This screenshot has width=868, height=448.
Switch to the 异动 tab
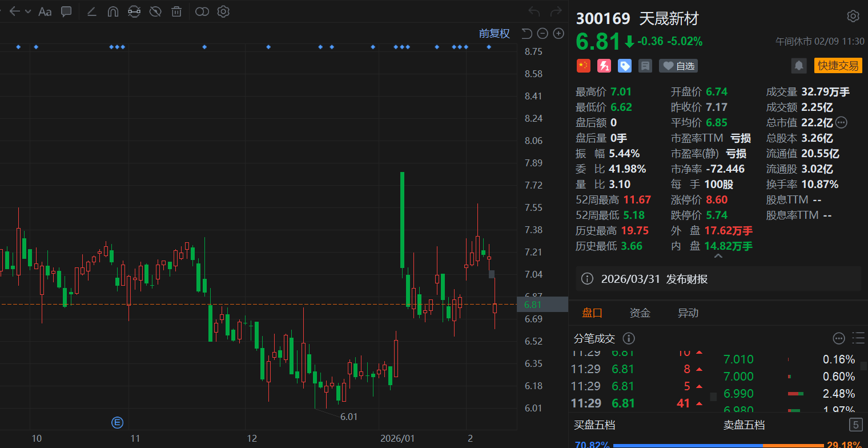tap(688, 313)
